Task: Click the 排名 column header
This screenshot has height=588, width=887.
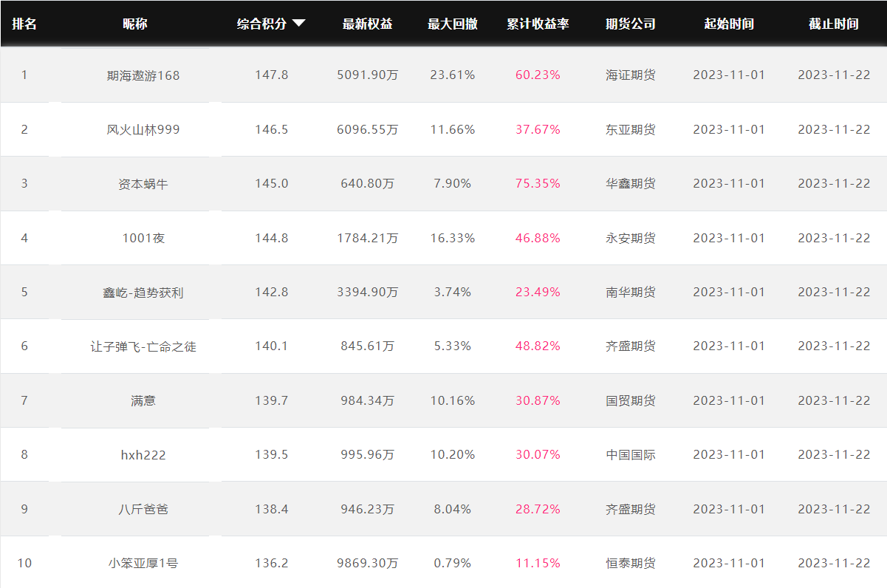Action: (x=24, y=24)
